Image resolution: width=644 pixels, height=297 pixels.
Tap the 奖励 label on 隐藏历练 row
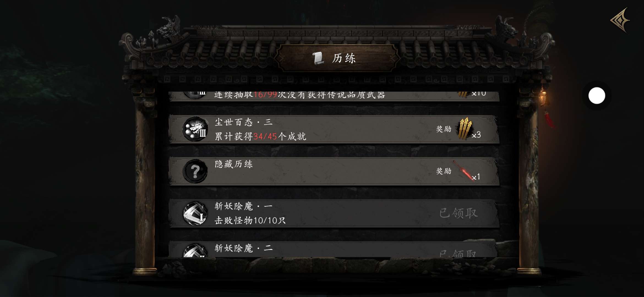[444, 171]
